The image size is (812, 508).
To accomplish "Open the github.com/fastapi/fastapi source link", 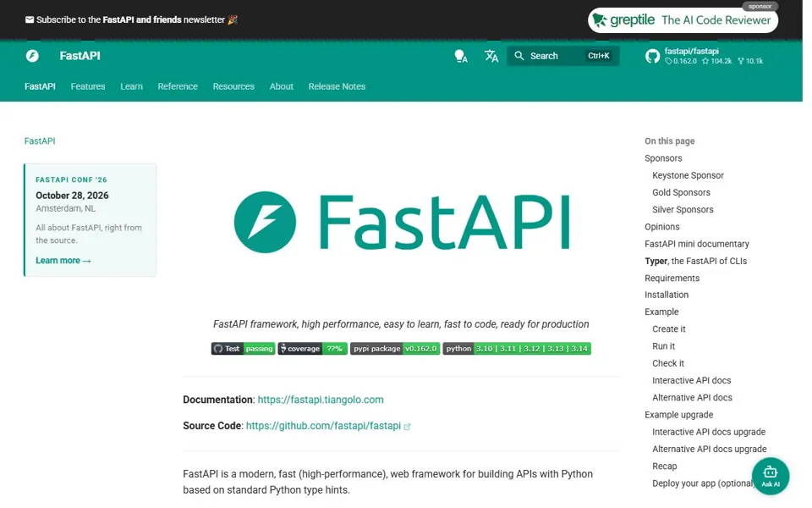I will click(x=323, y=426).
